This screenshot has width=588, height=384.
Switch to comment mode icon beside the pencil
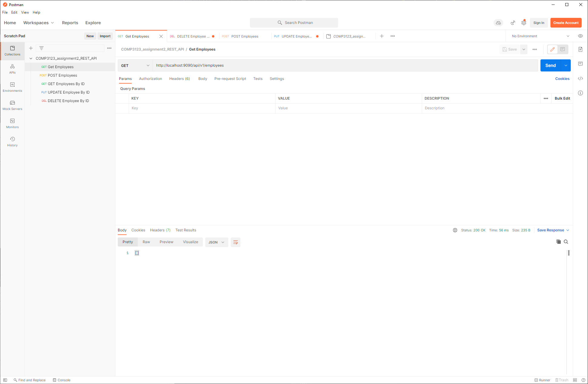563,49
